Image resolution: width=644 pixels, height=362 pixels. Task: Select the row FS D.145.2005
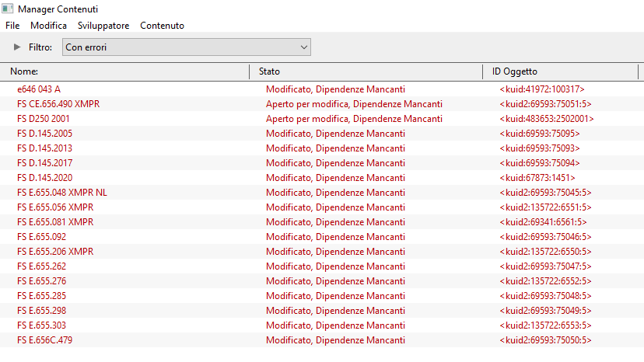tap(322, 134)
